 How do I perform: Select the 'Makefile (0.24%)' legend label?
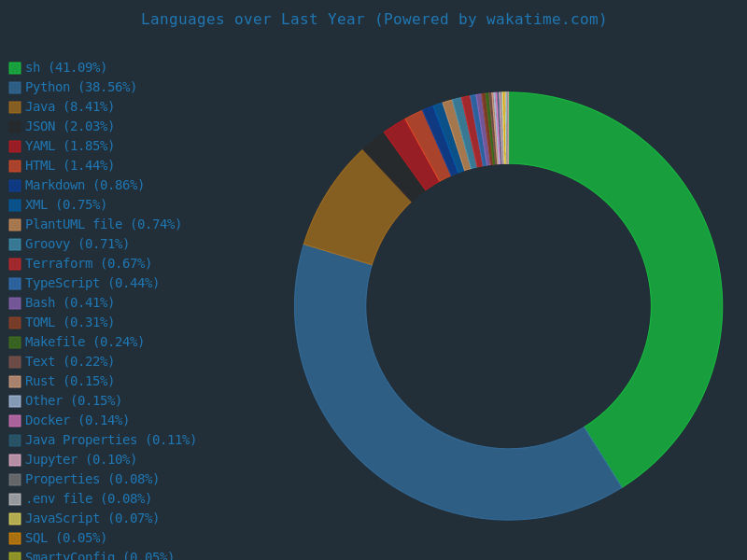point(85,342)
